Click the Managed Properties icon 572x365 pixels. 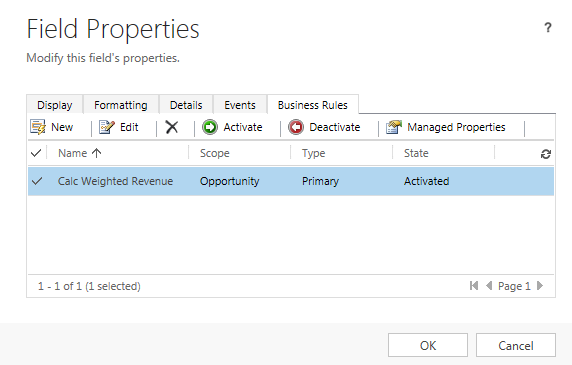coord(394,127)
